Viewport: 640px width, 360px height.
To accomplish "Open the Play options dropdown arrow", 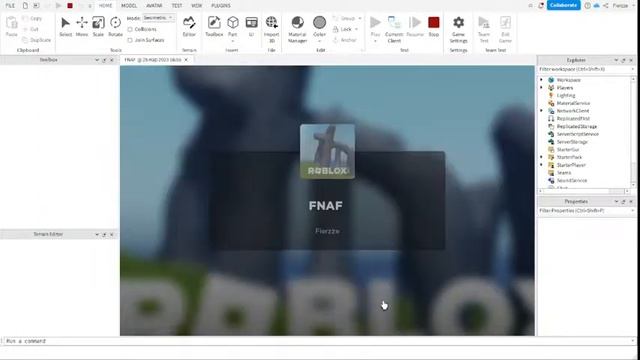I will (375, 41).
